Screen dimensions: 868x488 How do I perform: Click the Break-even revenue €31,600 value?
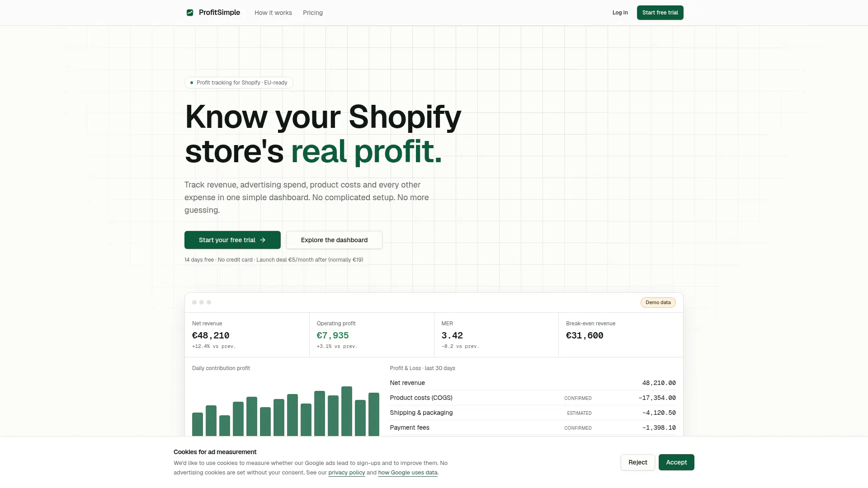pos(585,335)
